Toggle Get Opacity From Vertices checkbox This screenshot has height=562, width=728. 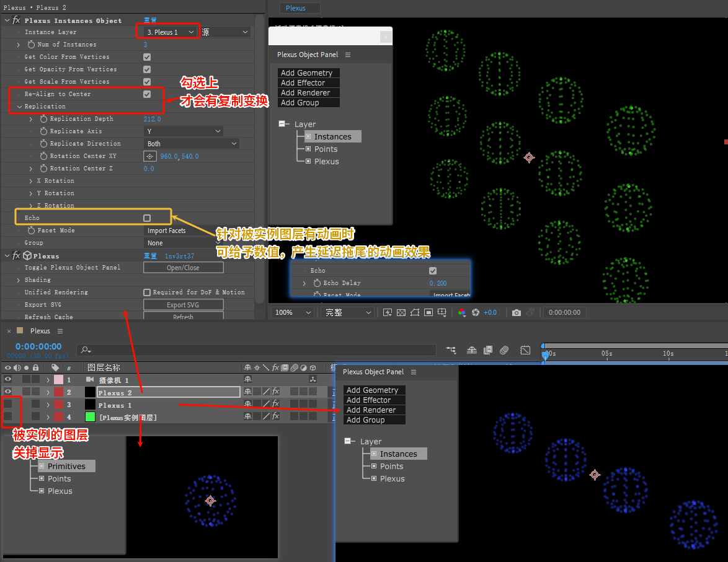click(x=147, y=69)
